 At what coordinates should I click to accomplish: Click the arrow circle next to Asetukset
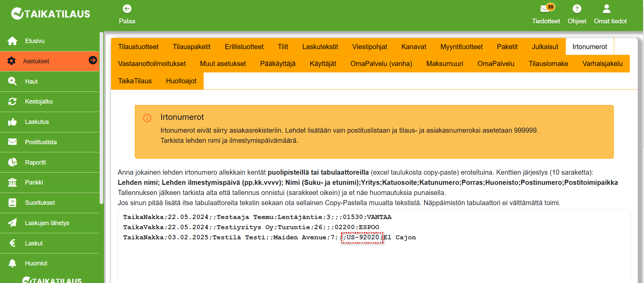tap(93, 60)
